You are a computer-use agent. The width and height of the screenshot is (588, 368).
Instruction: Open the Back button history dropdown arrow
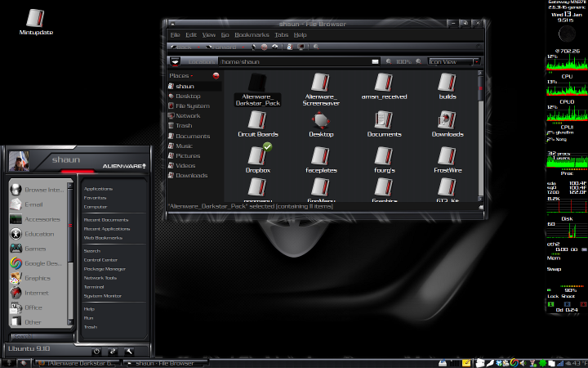pyautogui.click(x=198, y=47)
